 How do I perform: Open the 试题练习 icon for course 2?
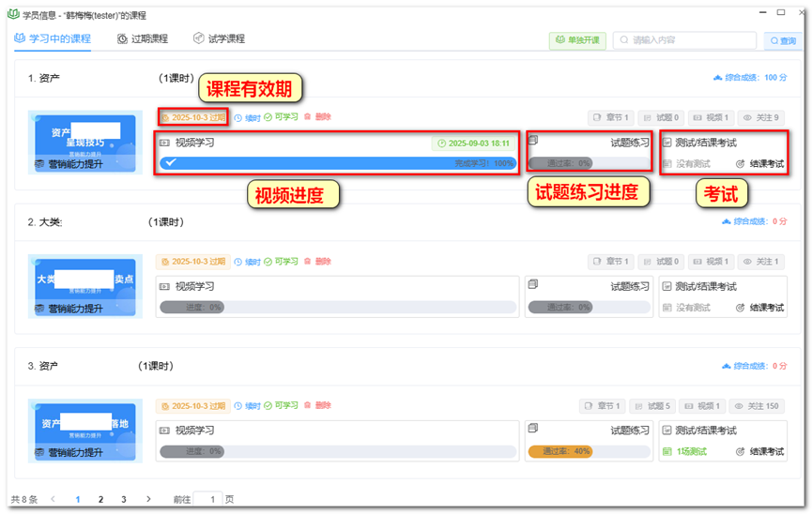[x=533, y=283]
